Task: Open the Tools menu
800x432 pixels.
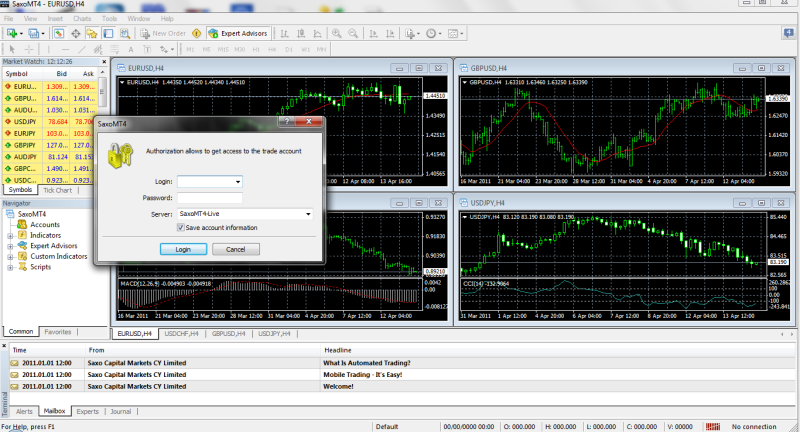Action: pyautogui.click(x=109, y=18)
